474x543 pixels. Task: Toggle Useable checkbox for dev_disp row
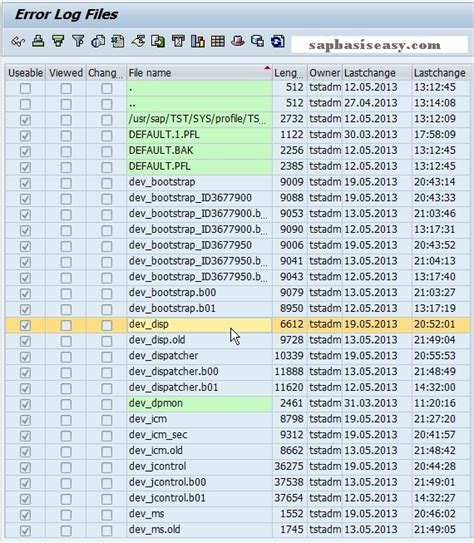point(25,325)
